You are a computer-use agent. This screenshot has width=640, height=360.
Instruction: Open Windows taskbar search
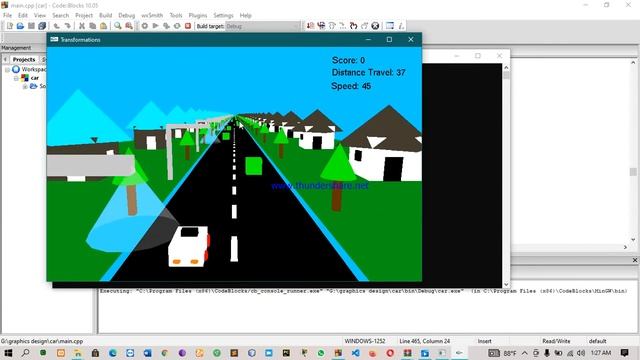[x=25, y=353]
